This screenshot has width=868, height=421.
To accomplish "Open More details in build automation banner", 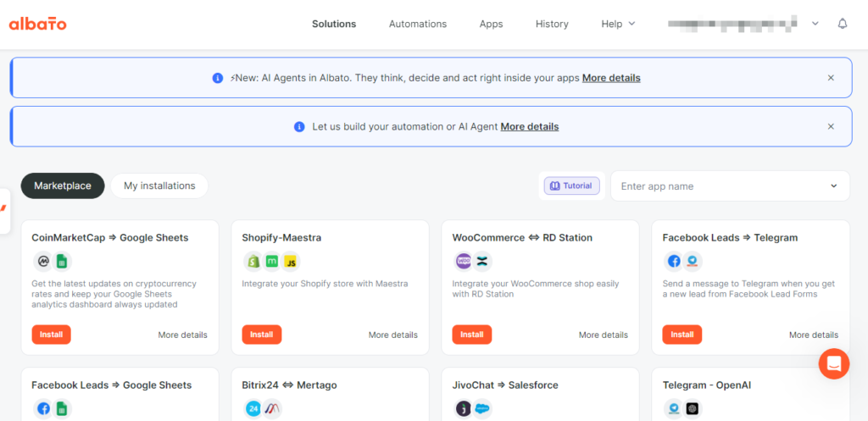I will click(530, 127).
